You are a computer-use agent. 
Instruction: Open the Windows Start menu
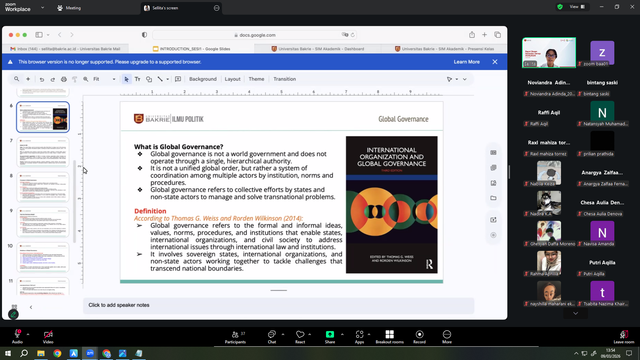click(8, 353)
